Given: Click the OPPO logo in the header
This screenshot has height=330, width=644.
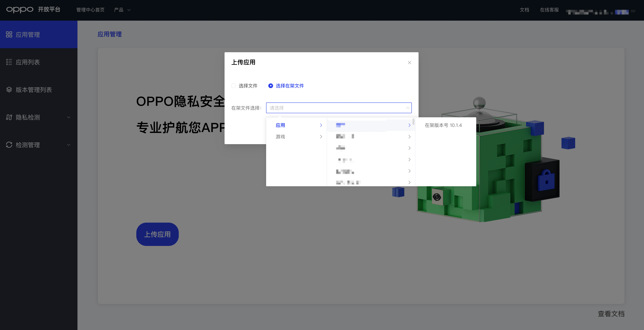Looking at the screenshot, I should coord(20,9).
